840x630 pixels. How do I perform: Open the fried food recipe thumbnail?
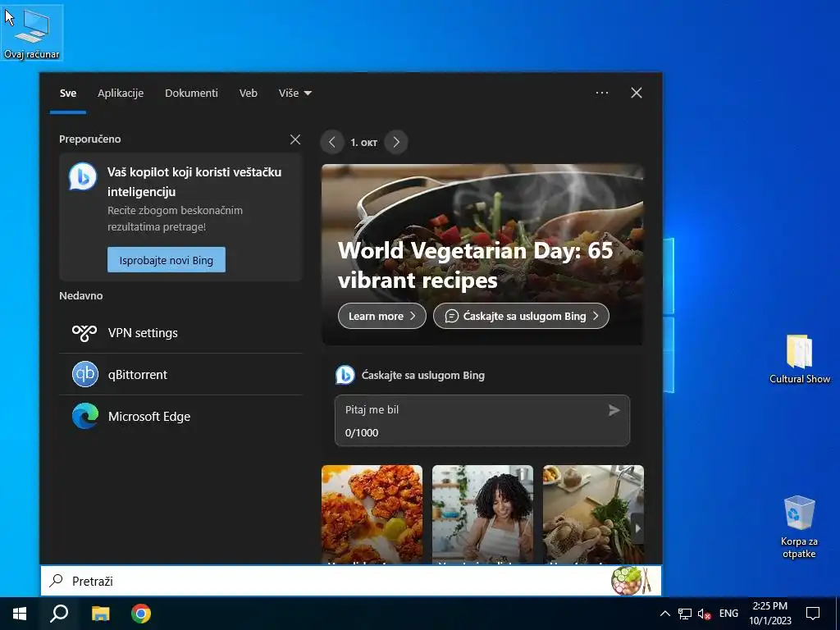[x=372, y=514]
